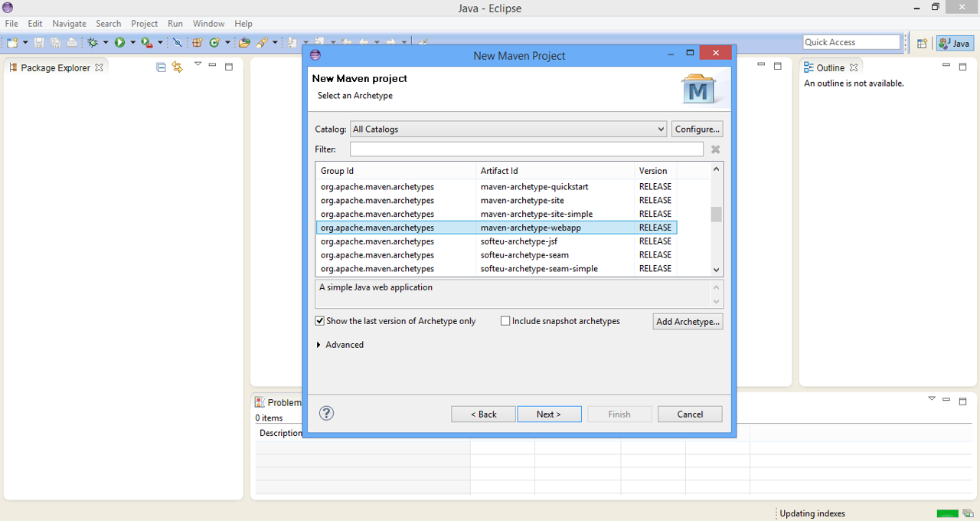Viewport: 980px width, 521px height.
Task: Click the Add Archetype... button
Action: pos(688,322)
